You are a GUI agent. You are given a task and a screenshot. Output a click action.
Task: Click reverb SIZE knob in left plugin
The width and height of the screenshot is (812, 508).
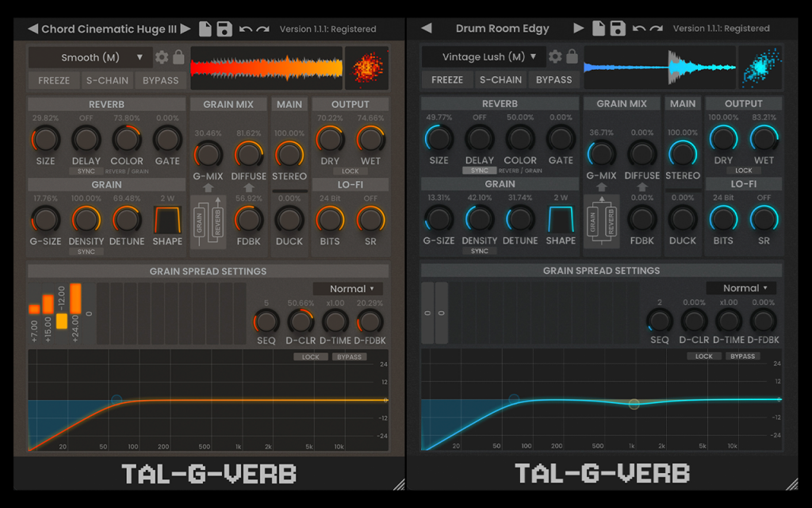[45, 140]
